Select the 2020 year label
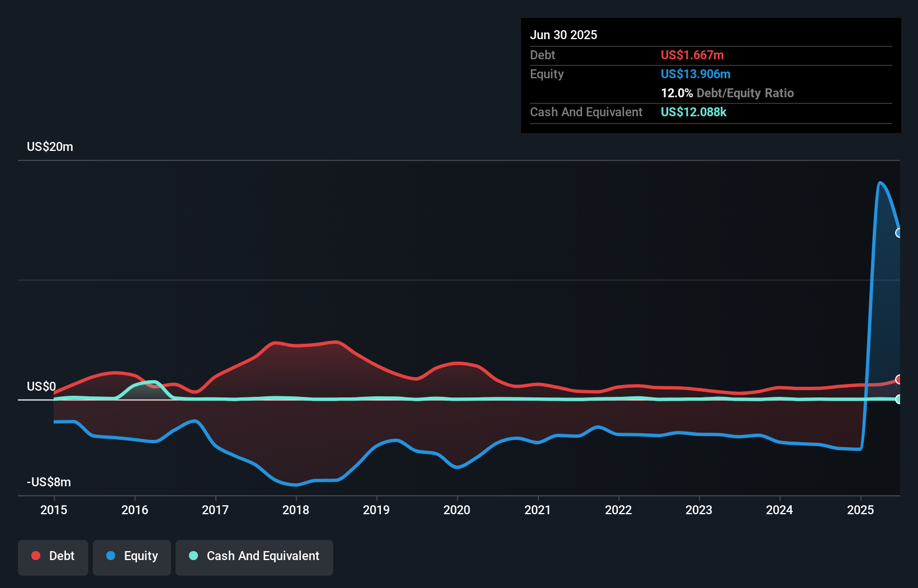The width and height of the screenshot is (918, 588). [457, 510]
